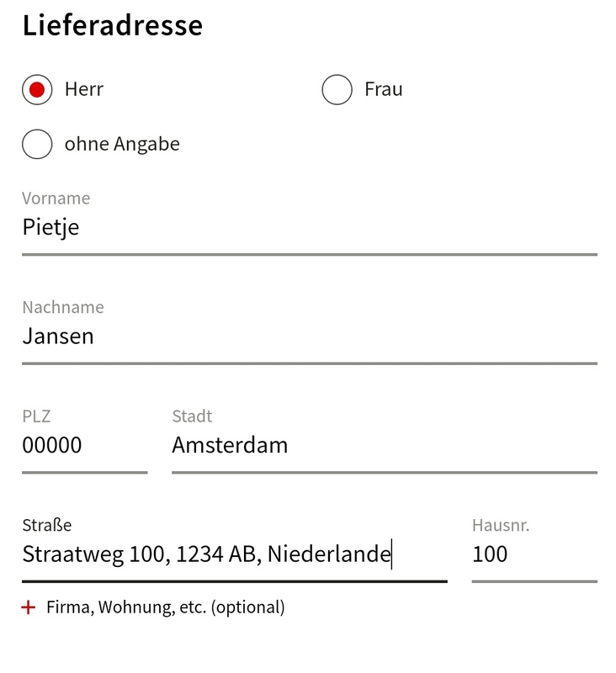Click the ohne Angabe text label

(122, 144)
